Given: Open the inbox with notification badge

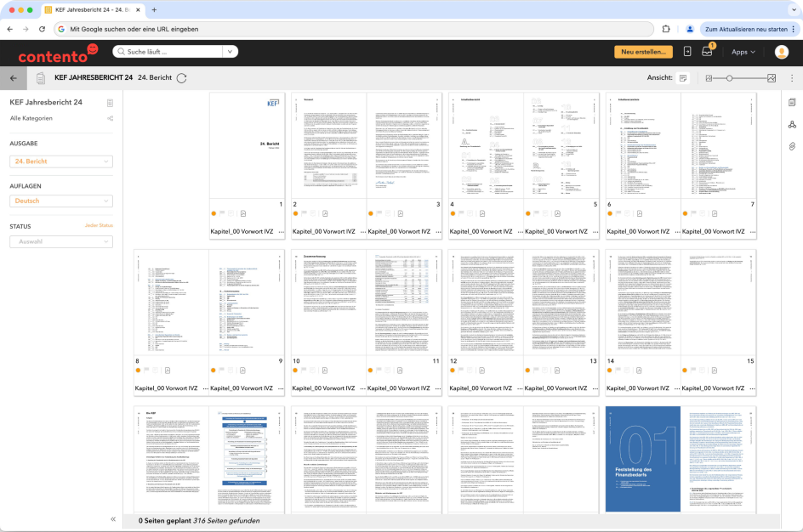Looking at the screenshot, I should point(707,52).
